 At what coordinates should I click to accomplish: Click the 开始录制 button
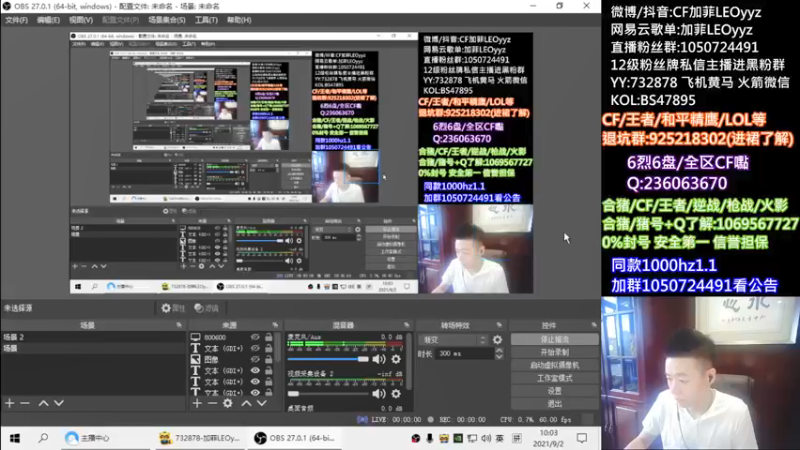click(555, 352)
